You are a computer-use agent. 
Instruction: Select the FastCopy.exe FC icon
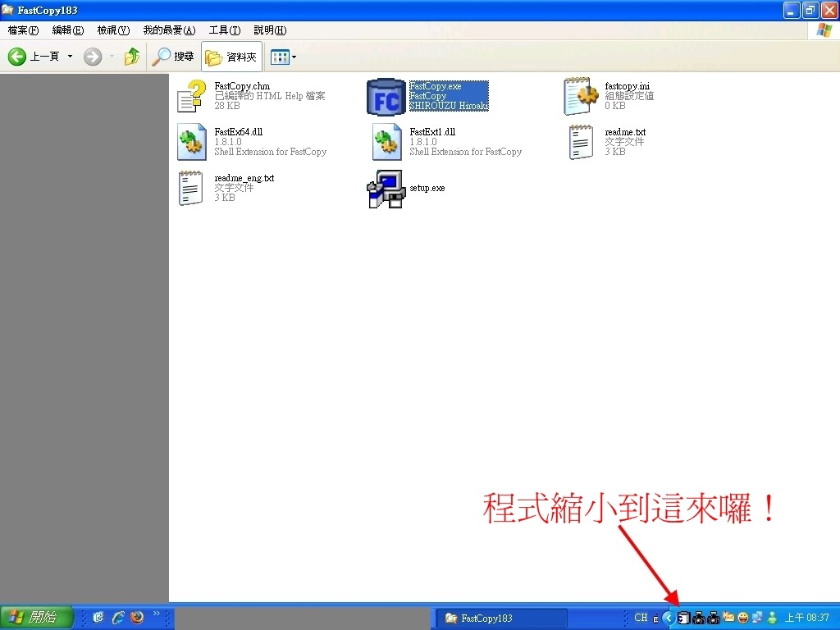point(386,97)
